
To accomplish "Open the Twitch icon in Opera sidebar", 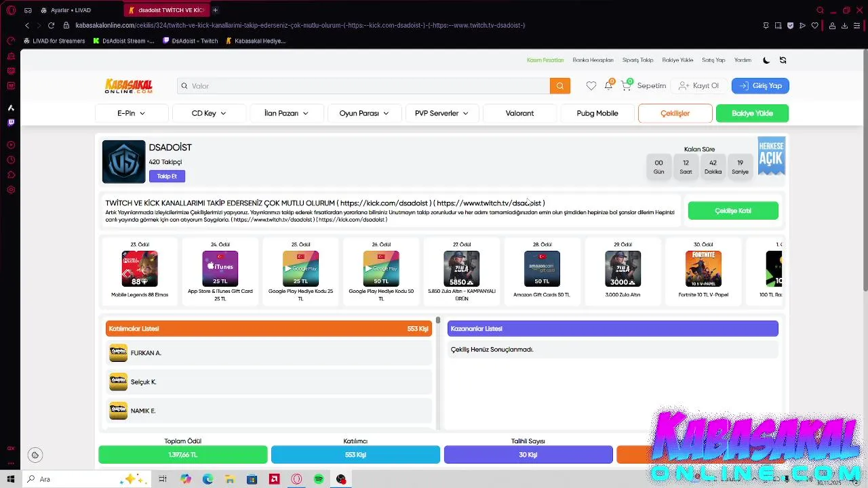I will coord(11,123).
